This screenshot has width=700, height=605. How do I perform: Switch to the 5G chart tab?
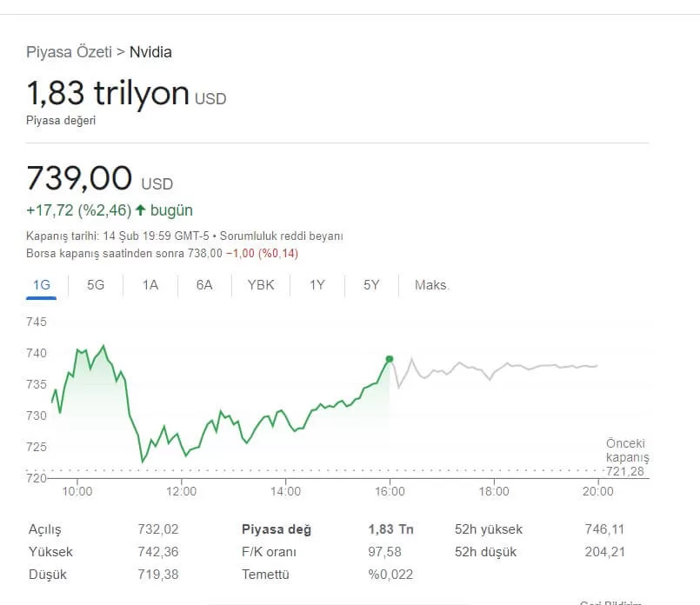click(96, 285)
